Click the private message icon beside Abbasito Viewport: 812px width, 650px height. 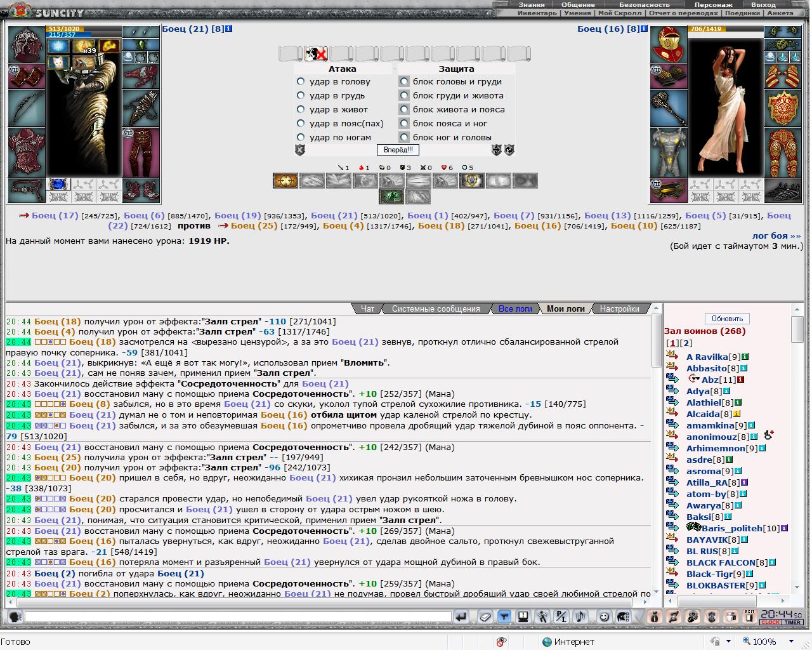[x=672, y=368]
